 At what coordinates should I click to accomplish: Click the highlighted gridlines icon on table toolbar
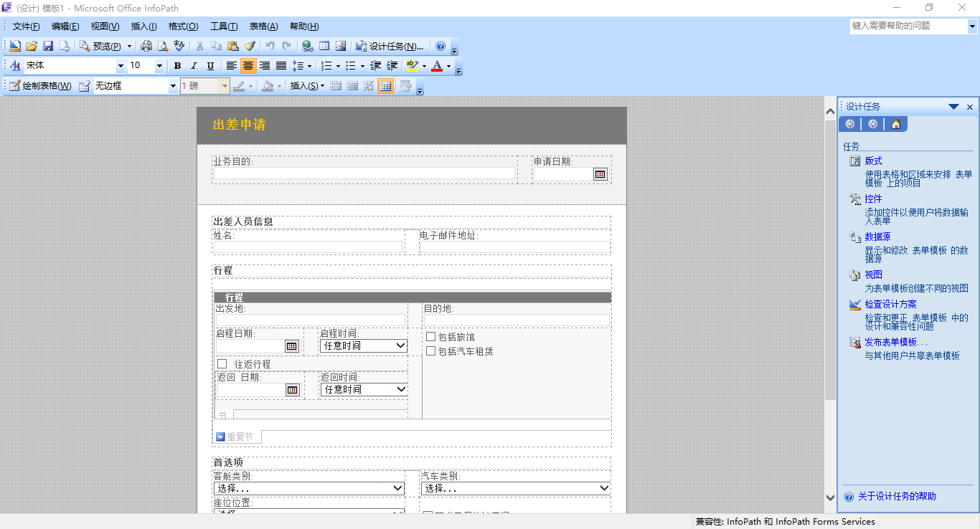tap(385, 86)
